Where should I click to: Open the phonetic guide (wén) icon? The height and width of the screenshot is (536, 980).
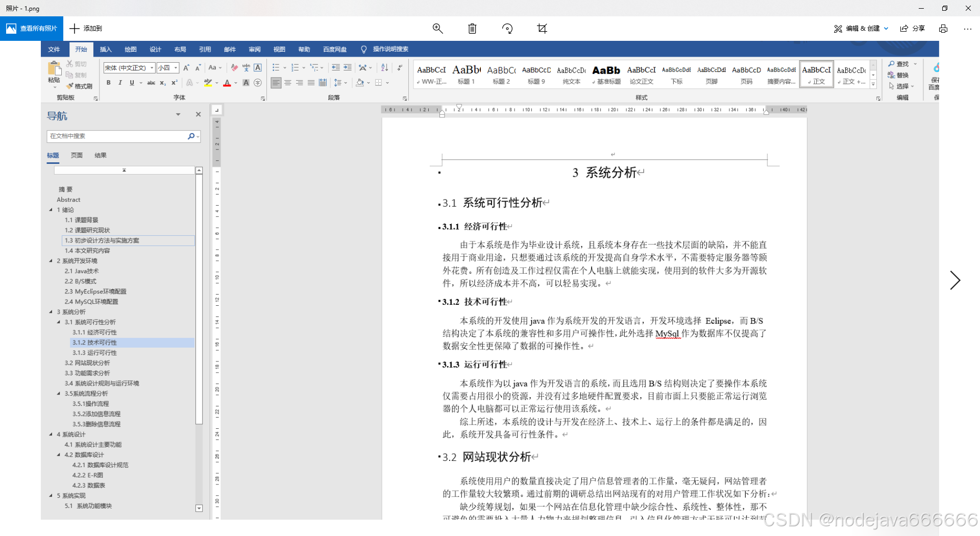point(246,68)
